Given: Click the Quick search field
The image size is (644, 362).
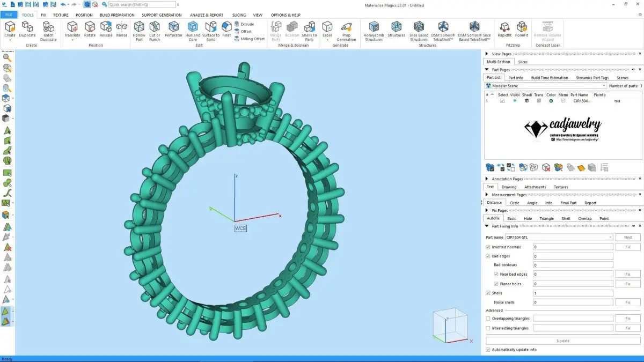Looking at the screenshot, I should tap(142, 4).
